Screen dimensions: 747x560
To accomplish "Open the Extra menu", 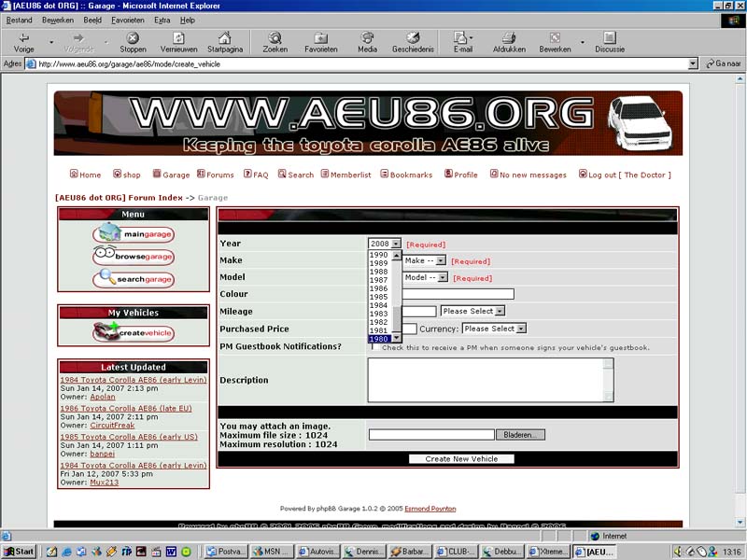I will click(x=162, y=20).
